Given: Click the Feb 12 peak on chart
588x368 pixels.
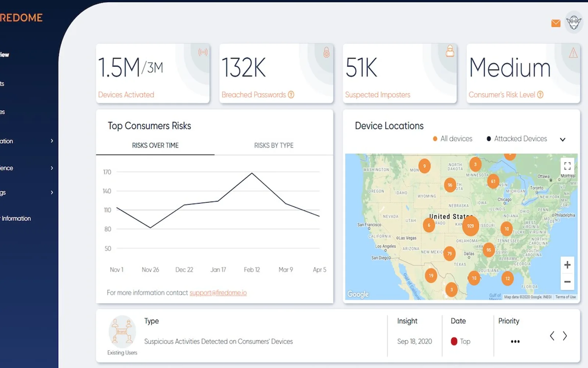Looking at the screenshot, I should pos(252,173).
